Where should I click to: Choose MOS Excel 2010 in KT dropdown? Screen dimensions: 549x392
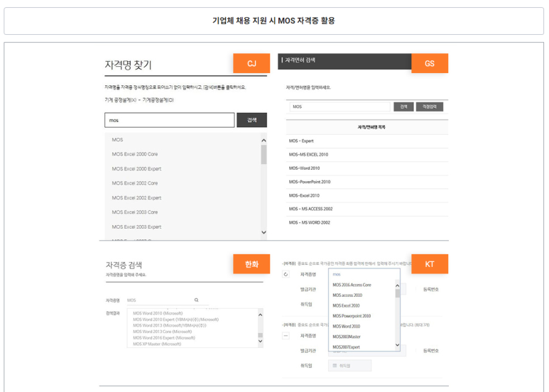[x=346, y=305]
